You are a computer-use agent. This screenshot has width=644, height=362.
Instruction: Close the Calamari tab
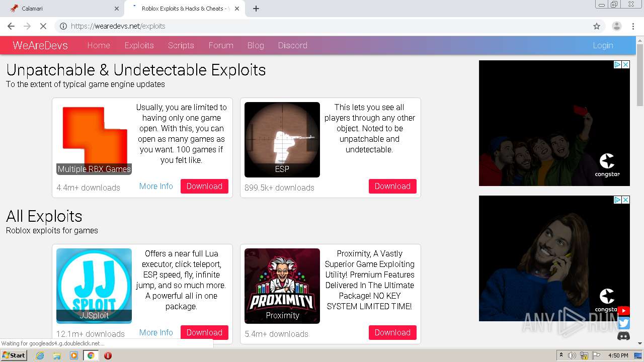coord(117,9)
